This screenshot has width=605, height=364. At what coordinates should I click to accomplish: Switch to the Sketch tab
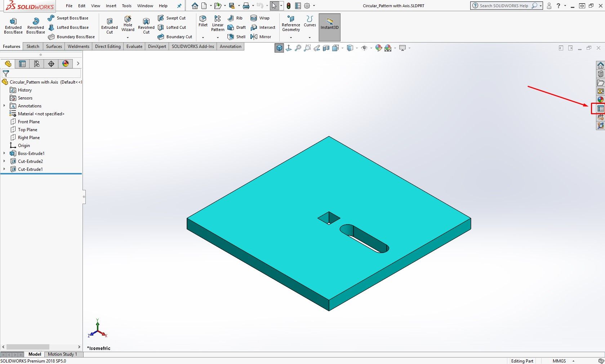tap(33, 46)
